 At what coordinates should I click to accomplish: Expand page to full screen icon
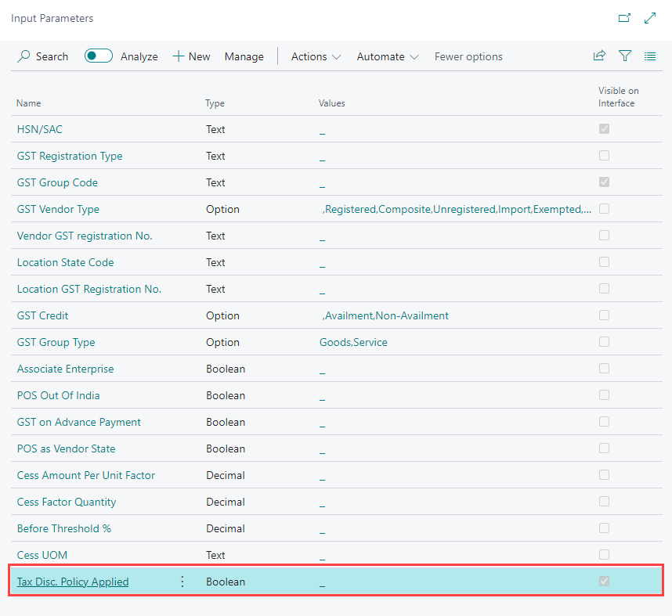point(650,17)
